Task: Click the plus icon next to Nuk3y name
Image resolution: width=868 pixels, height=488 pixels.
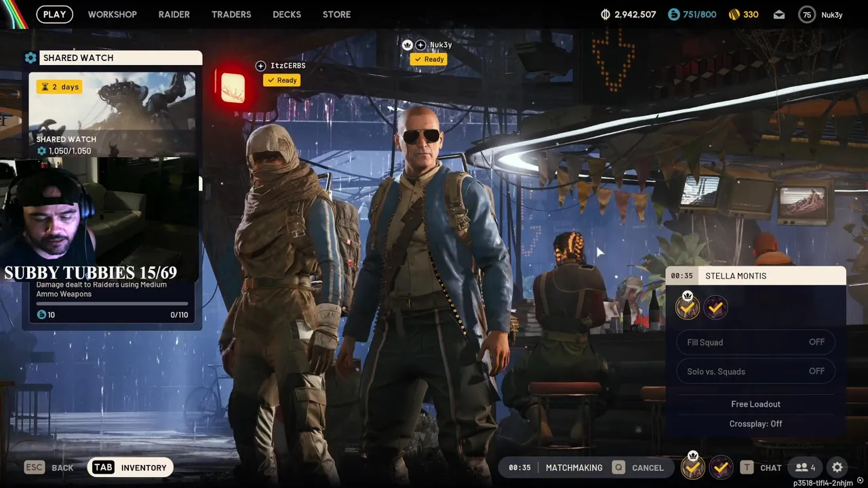Action: coord(420,45)
